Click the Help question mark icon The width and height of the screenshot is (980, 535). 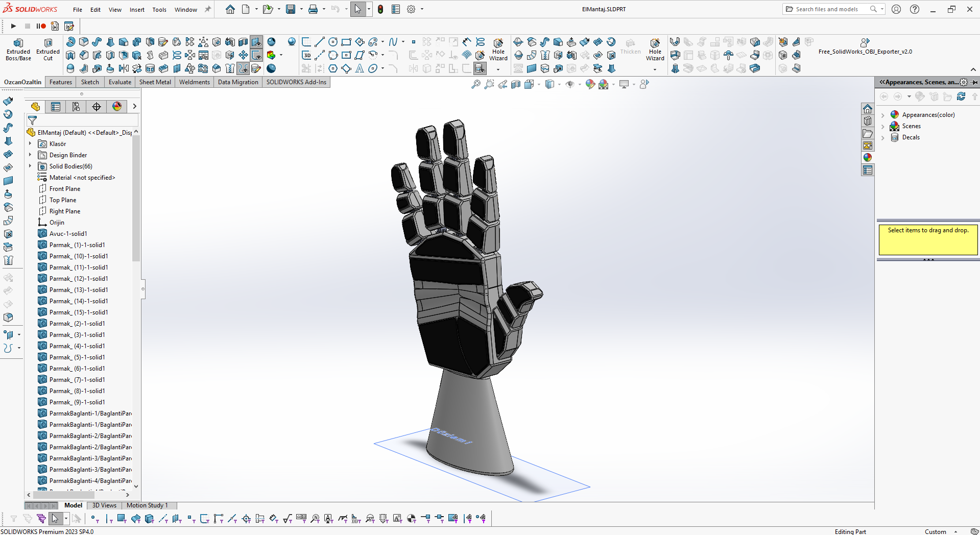(x=915, y=9)
